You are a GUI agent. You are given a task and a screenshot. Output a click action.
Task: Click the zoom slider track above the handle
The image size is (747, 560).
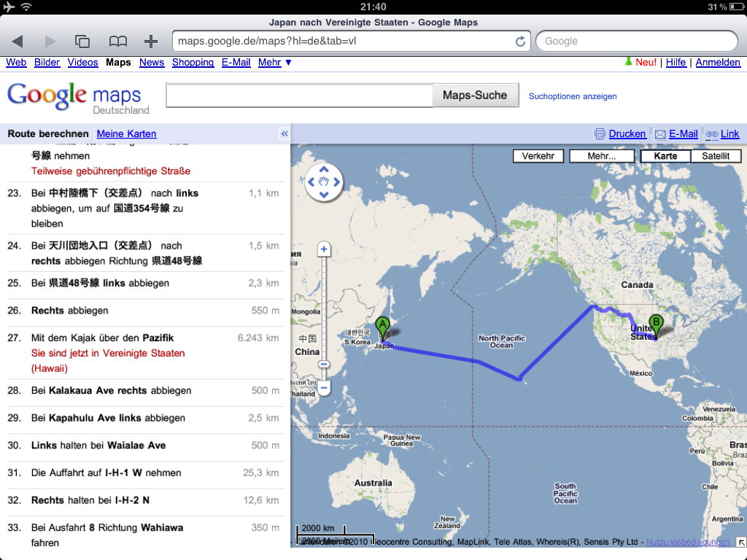[x=324, y=308]
